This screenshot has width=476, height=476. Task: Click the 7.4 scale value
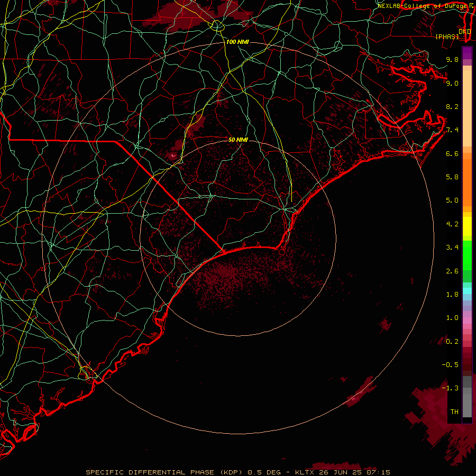pyautogui.click(x=452, y=130)
